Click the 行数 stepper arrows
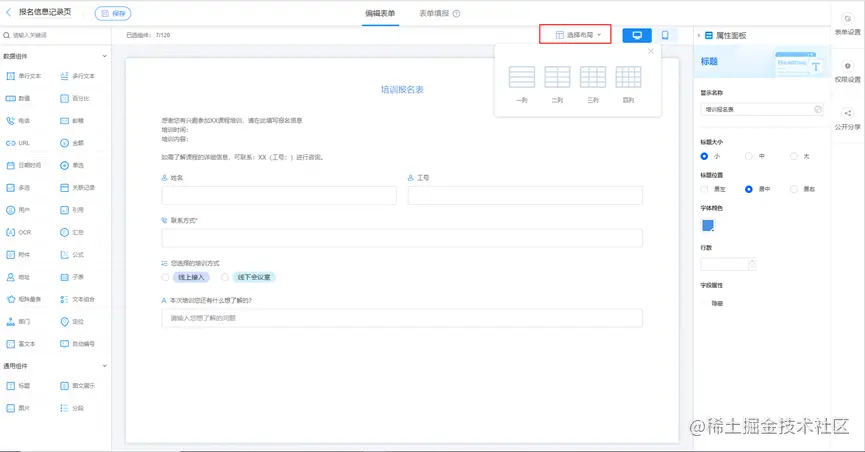 pyautogui.click(x=752, y=264)
